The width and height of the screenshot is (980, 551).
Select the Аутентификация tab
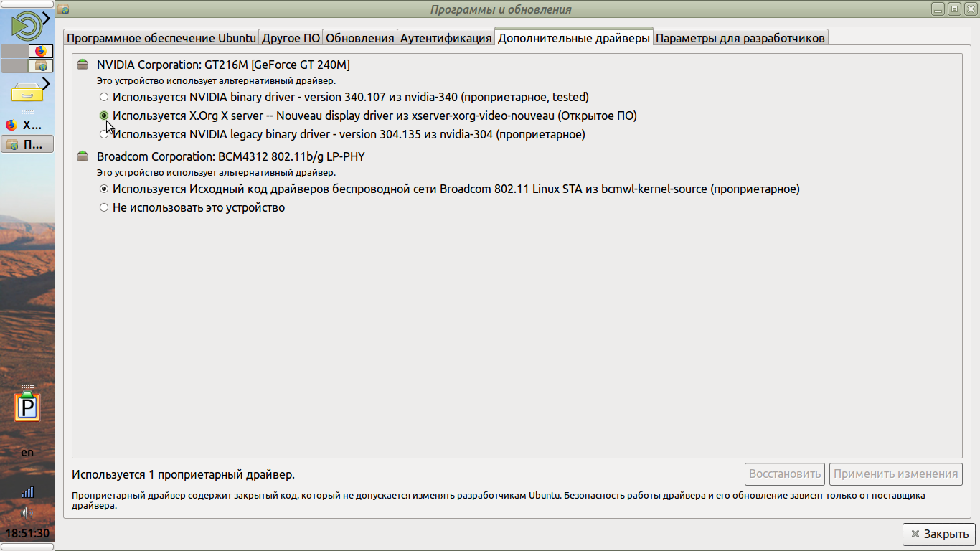pos(446,38)
